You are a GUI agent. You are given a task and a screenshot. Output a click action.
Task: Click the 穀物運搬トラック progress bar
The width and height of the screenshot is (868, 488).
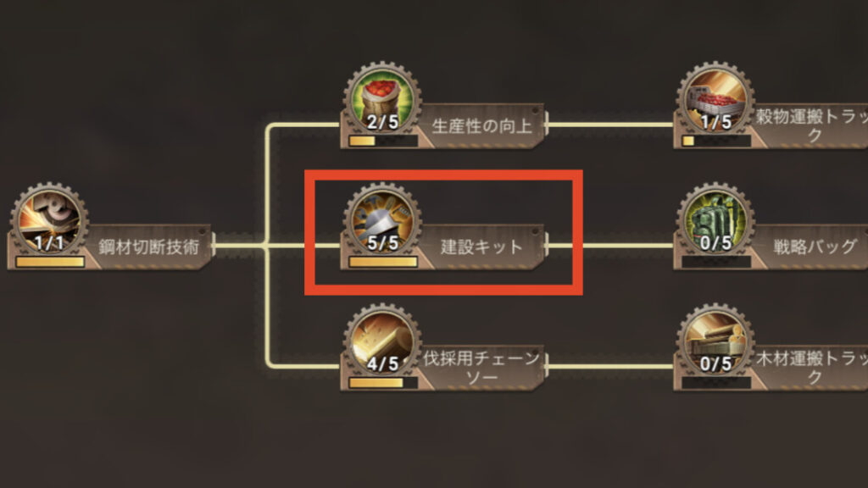[716, 141]
